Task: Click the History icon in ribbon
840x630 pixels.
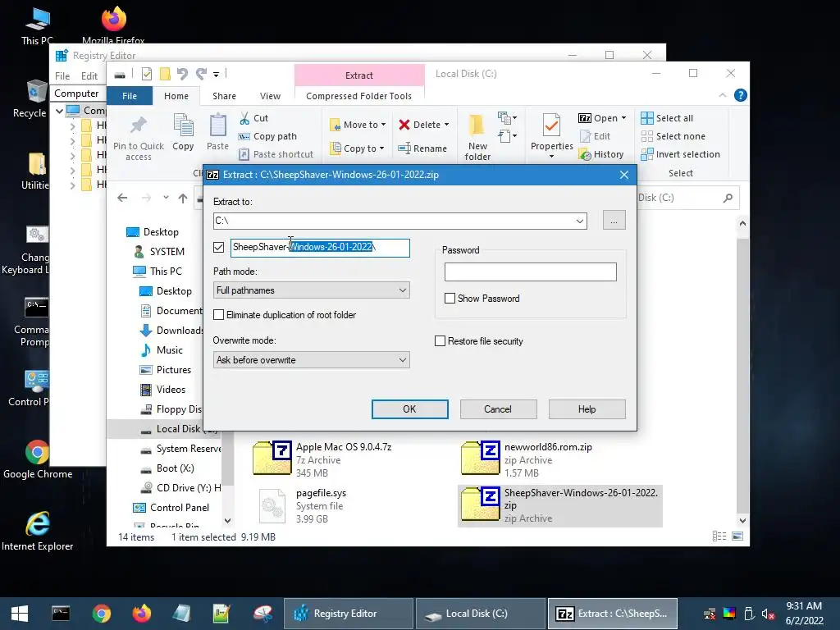Action: pyautogui.click(x=585, y=155)
